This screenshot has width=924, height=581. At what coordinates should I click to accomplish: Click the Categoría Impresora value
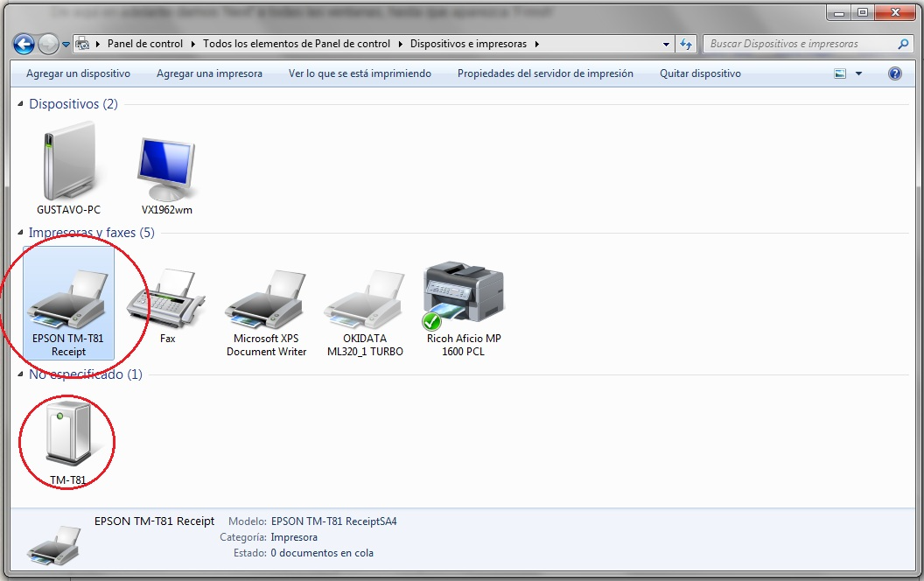tap(294, 537)
